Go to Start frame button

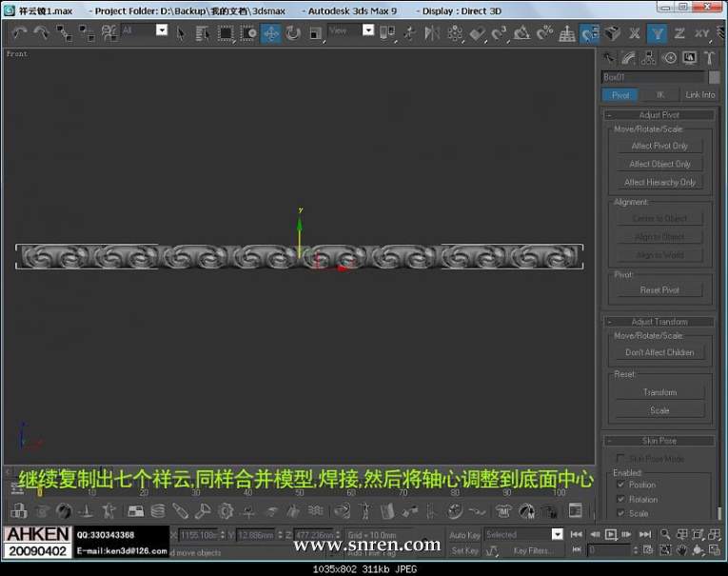pyautogui.click(x=576, y=535)
